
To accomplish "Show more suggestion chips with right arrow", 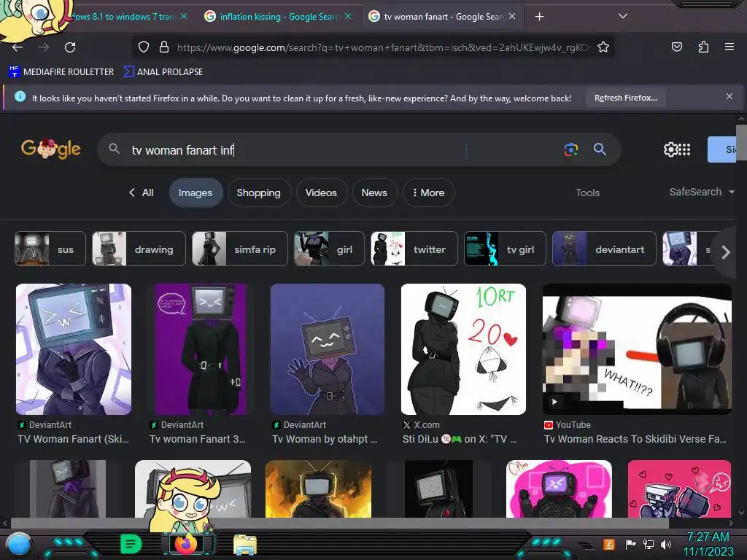I will point(726,252).
